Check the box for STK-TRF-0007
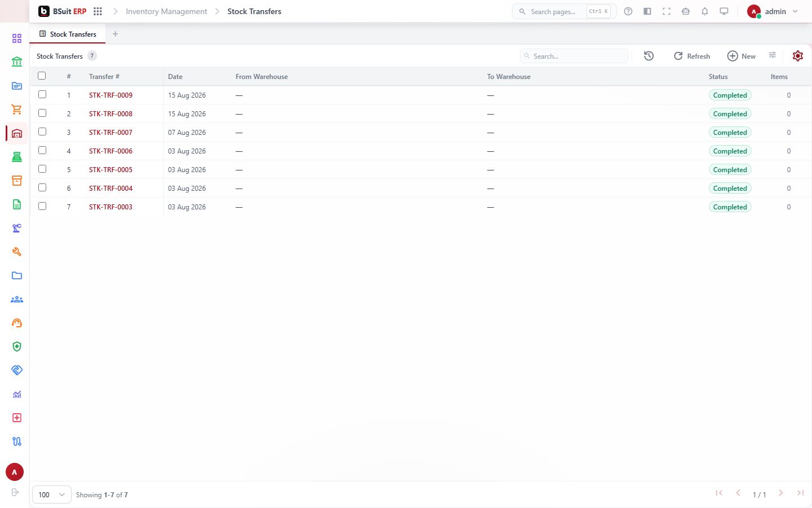 (x=42, y=132)
